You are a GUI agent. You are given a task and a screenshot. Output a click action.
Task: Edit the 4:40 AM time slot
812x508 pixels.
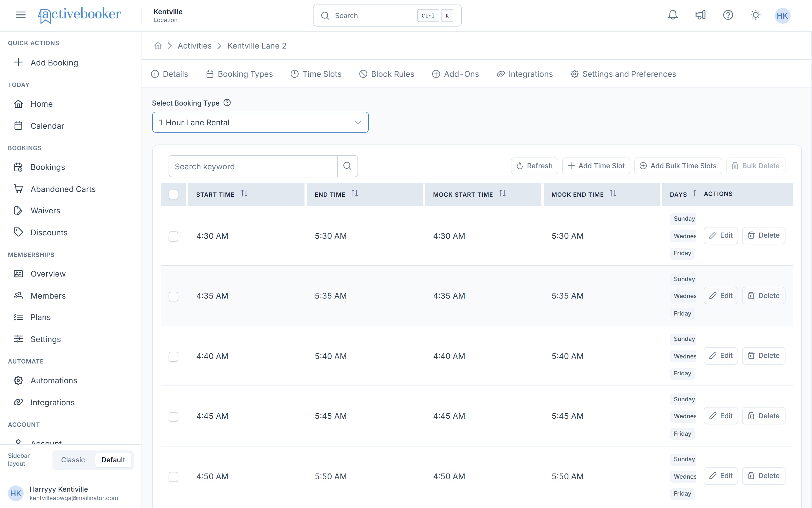720,356
